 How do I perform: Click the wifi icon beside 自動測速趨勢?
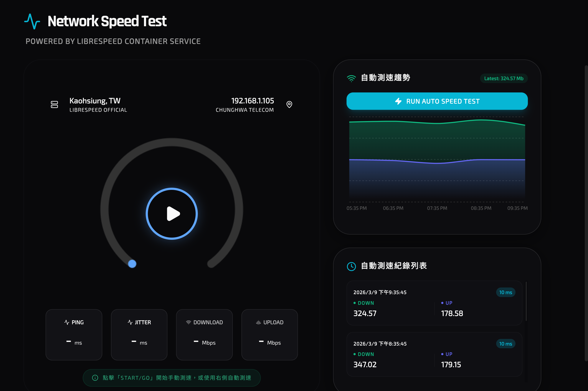click(351, 78)
